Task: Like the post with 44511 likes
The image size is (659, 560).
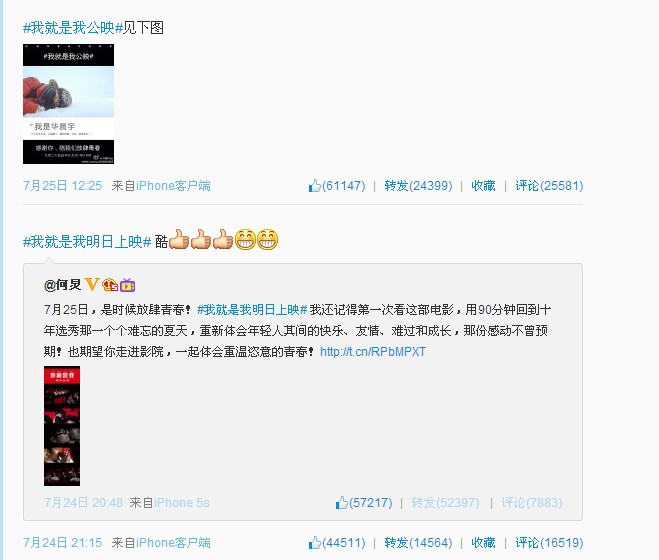Action: pos(337,542)
